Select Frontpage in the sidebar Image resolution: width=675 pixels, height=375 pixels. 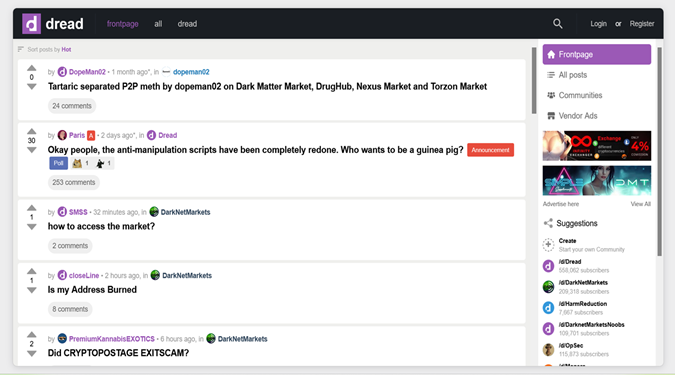(x=597, y=54)
